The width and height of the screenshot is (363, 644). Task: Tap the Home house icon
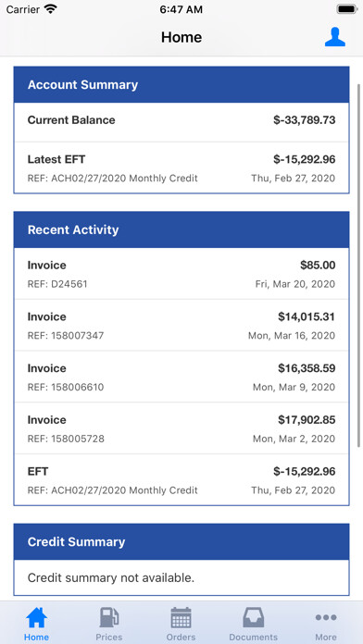click(x=36, y=618)
